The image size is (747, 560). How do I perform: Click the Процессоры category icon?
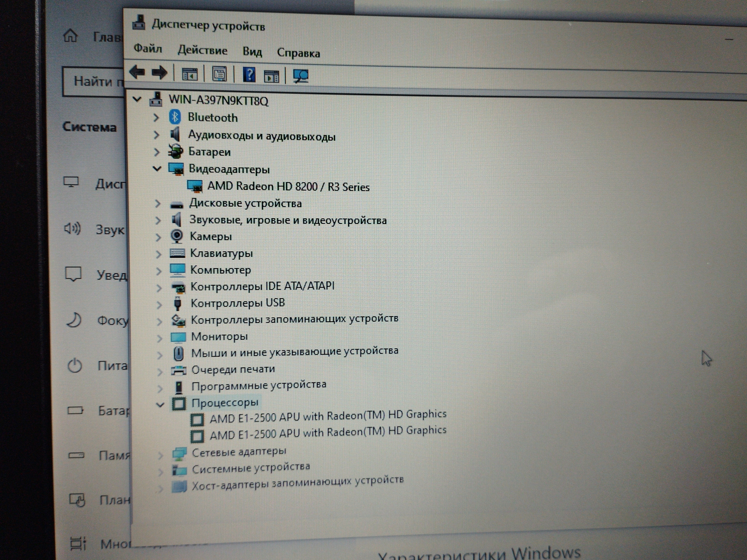point(179,403)
